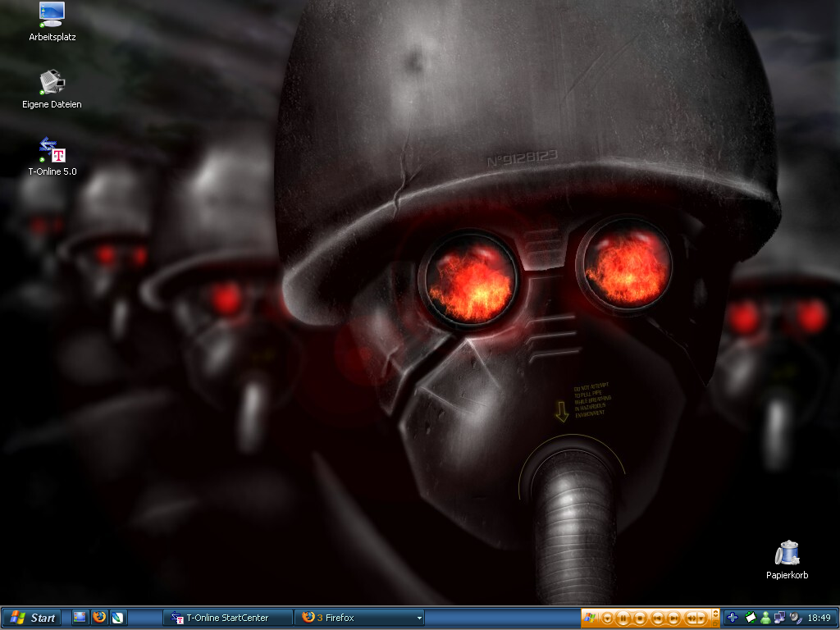This screenshot has width=840, height=630.
Task: Click the Show Desktop quick launch icon
Action: pyautogui.click(x=80, y=618)
